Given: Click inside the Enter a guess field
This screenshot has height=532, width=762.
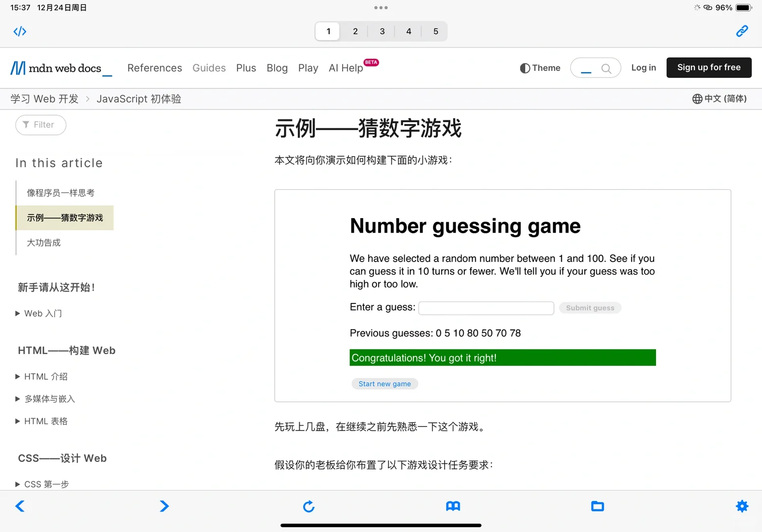Looking at the screenshot, I should coord(485,308).
